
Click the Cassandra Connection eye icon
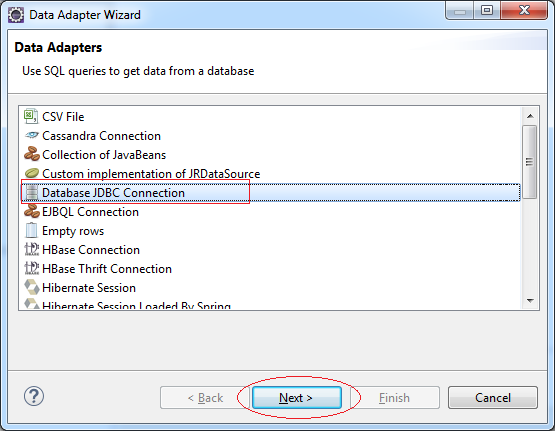31,135
